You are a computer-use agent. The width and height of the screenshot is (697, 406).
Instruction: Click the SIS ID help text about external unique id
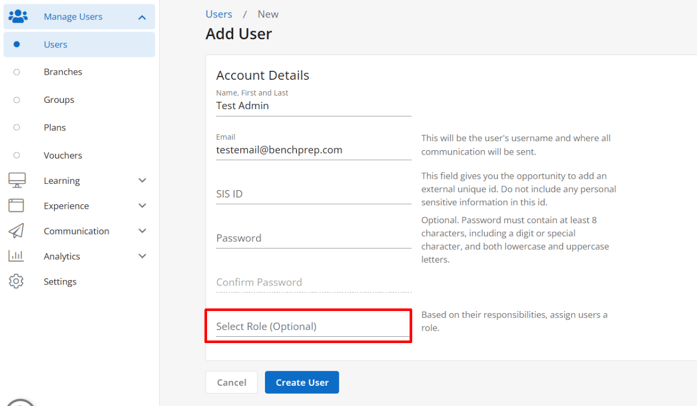pyautogui.click(x=519, y=189)
